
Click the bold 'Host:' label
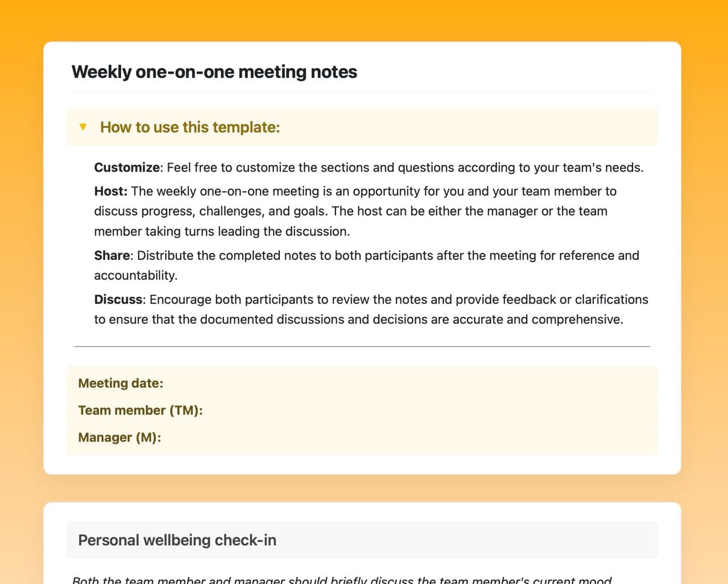click(111, 191)
